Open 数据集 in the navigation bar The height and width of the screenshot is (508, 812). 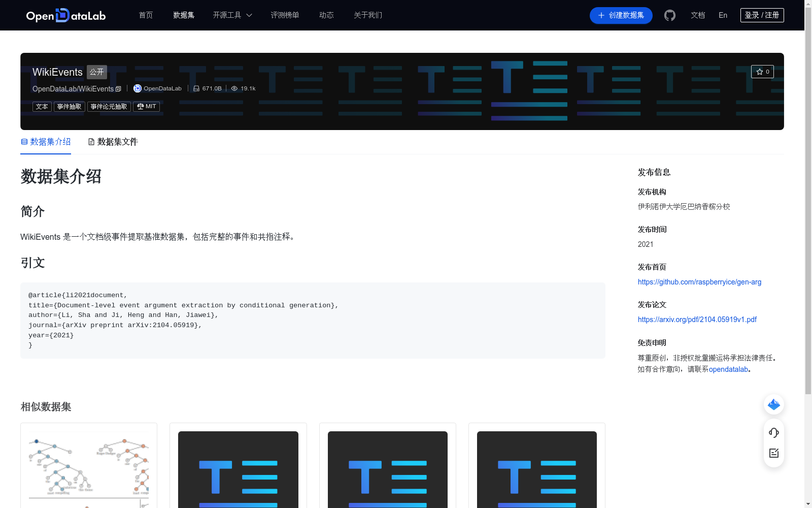184,15
